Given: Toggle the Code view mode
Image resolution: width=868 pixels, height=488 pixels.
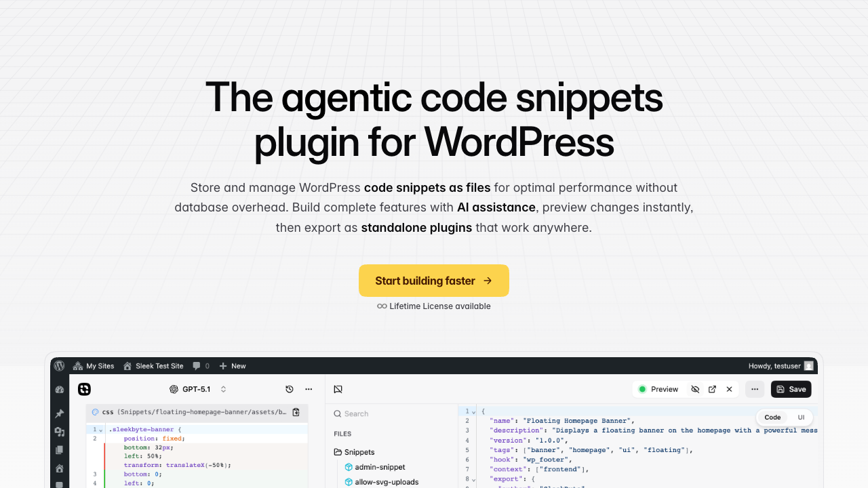Looking at the screenshot, I should [772, 417].
